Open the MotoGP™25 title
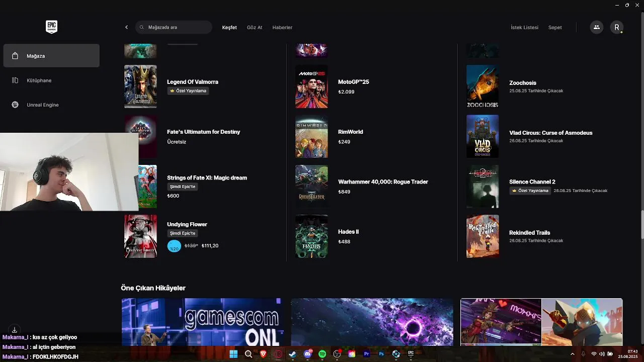 tap(353, 81)
